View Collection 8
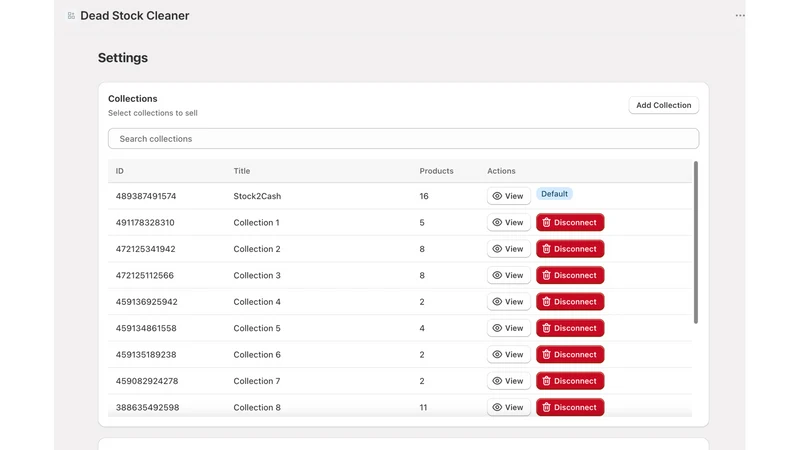This screenshot has height=450, width=800. tap(508, 407)
